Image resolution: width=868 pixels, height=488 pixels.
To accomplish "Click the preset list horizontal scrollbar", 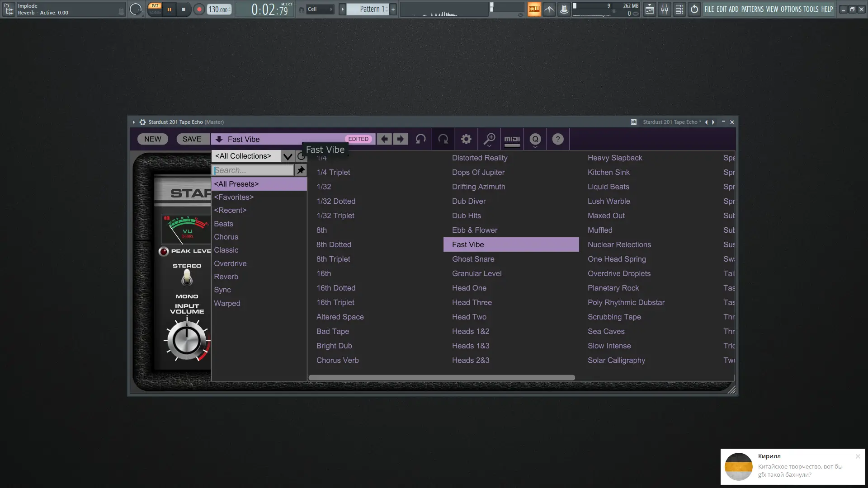I will click(x=441, y=378).
